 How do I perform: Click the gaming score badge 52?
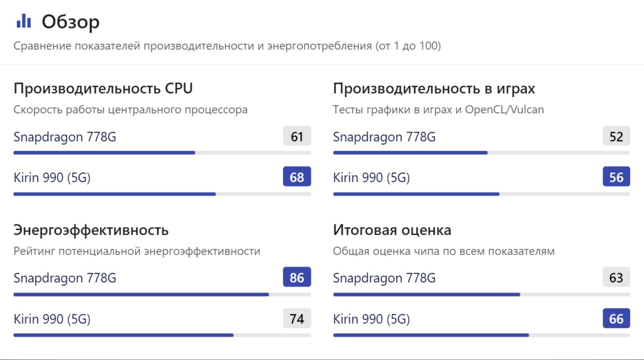pyautogui.click(x=616, y=136)
